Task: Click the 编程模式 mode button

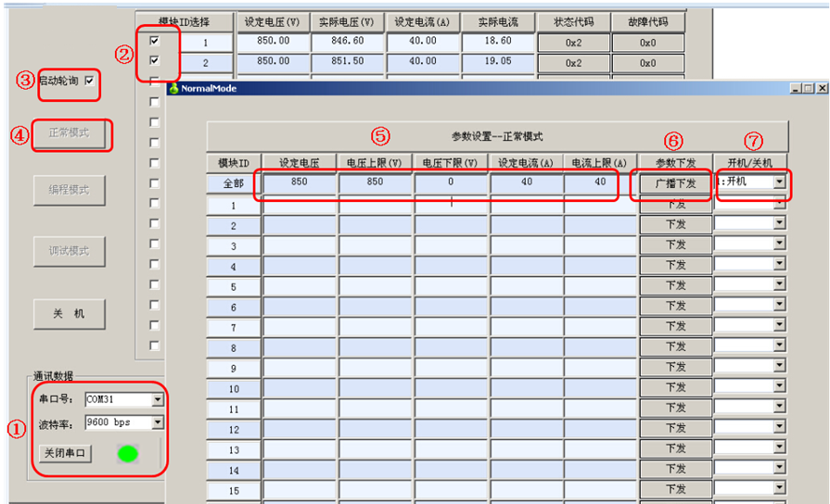Action: click(70, 190)
